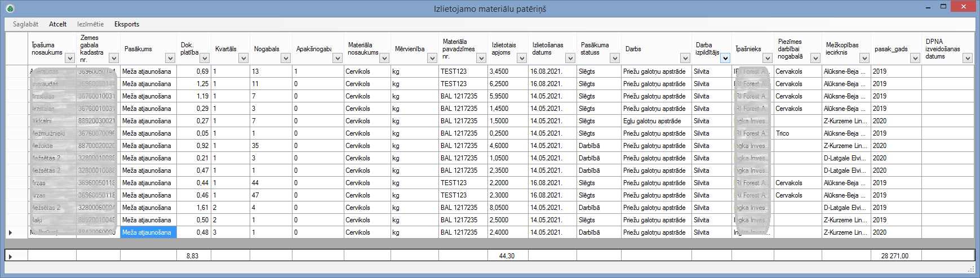Viewport: 980px width, 278px height.
Task: Open the Pasākuma statuss filter dropdown
Action: pos(615,58)
